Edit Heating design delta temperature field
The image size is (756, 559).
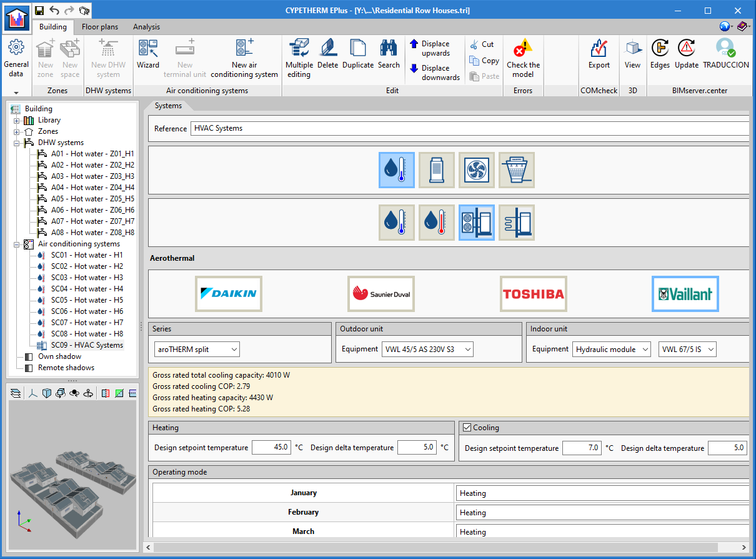click(416, 448)
